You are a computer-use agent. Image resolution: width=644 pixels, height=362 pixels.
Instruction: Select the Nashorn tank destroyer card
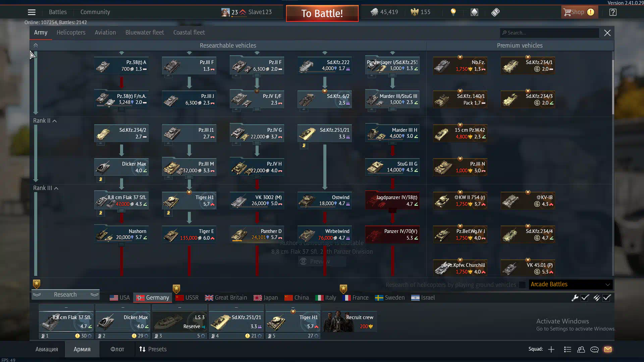121,234
